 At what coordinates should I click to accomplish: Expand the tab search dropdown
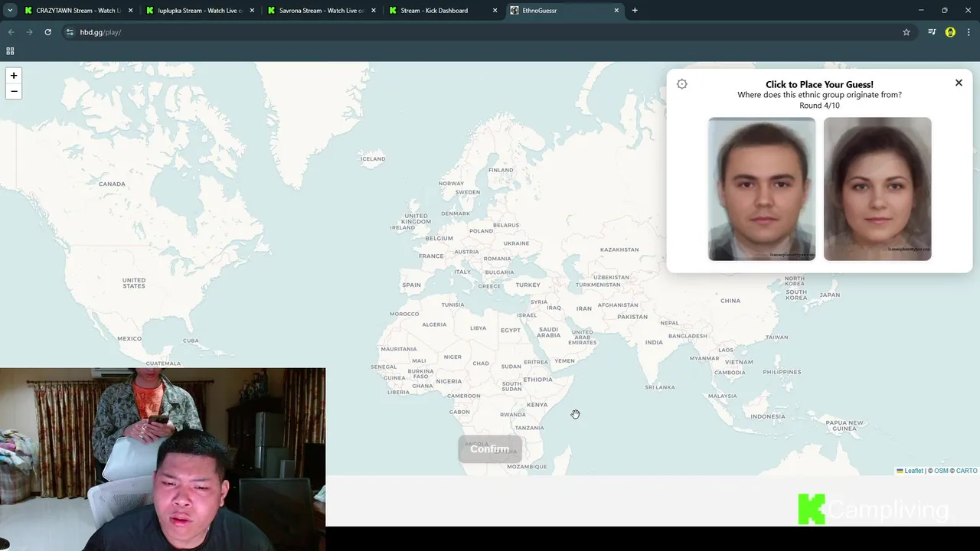point(10,11)
